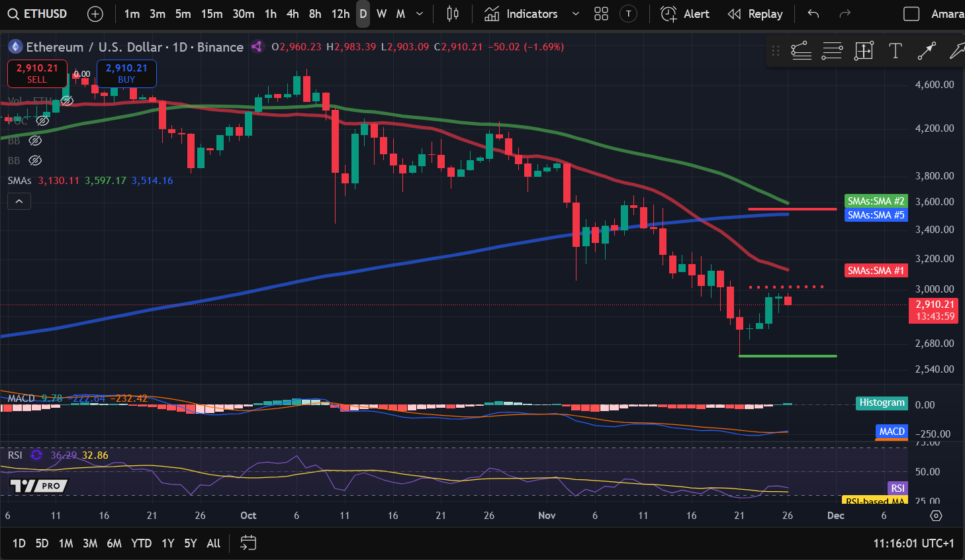Screen dimensions: 965x560
Task: Collapse the indicator legend panel
Action: [19, 201]
